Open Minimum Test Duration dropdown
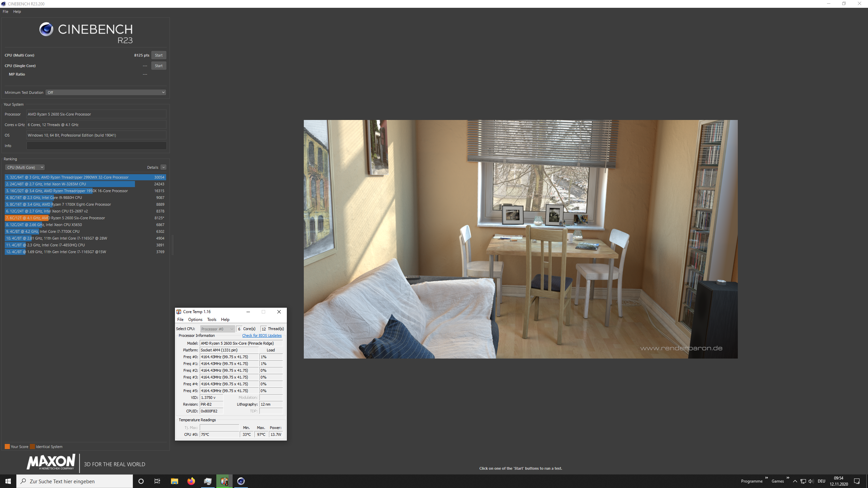The height and width of the screenshot is (488, 868). click(x=106, y=93)
